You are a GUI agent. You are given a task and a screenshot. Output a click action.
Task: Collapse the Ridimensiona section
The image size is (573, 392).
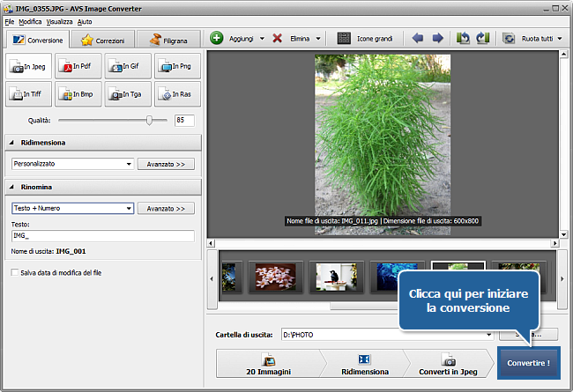pos(12,142)
